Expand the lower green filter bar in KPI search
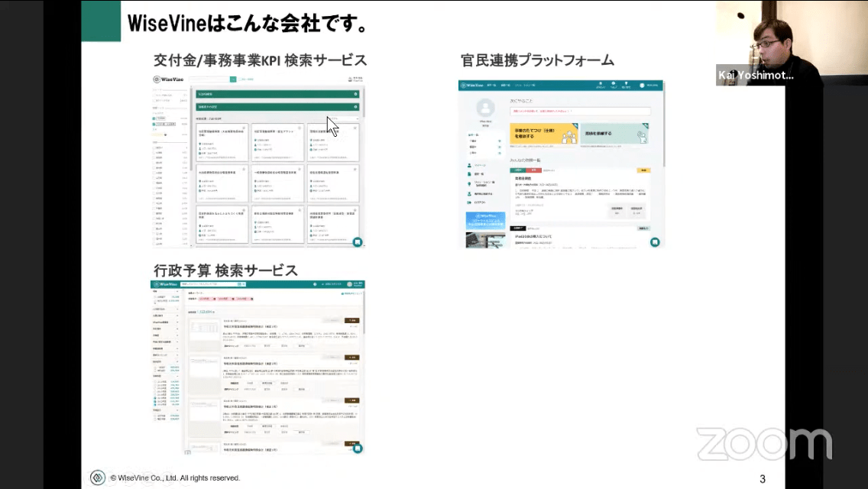The image size is (868, 489). (277, 107)
